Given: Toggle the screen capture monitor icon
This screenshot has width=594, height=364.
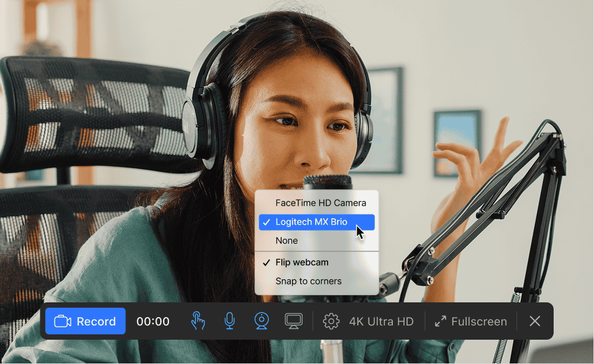Looking at the screenshot, I should 293,321.
